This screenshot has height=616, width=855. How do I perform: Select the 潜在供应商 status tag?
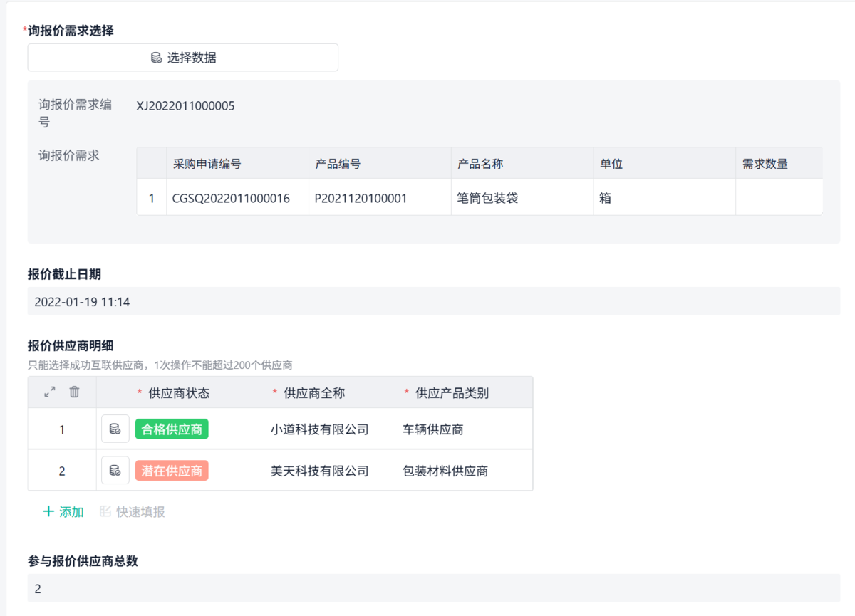click(172, 471)
